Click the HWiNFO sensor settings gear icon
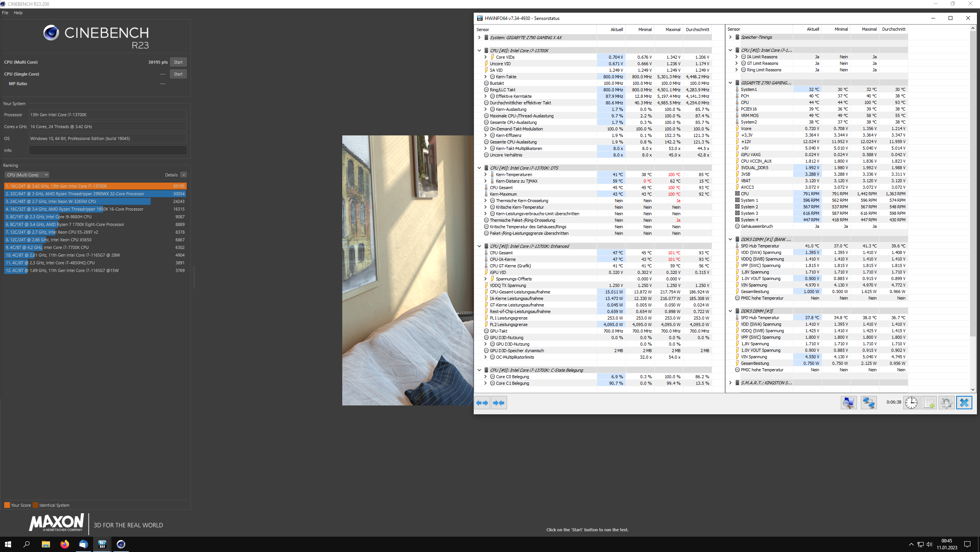 pos(946,403)
